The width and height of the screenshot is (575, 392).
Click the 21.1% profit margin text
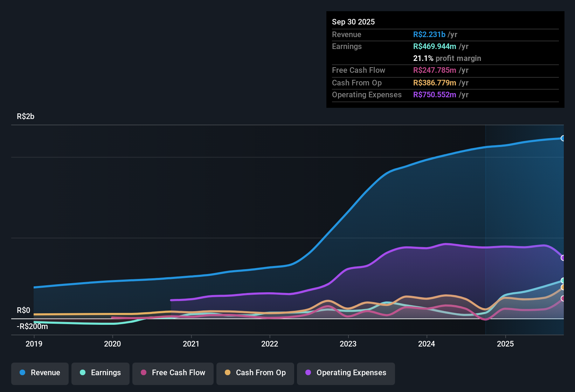[447, 58]
